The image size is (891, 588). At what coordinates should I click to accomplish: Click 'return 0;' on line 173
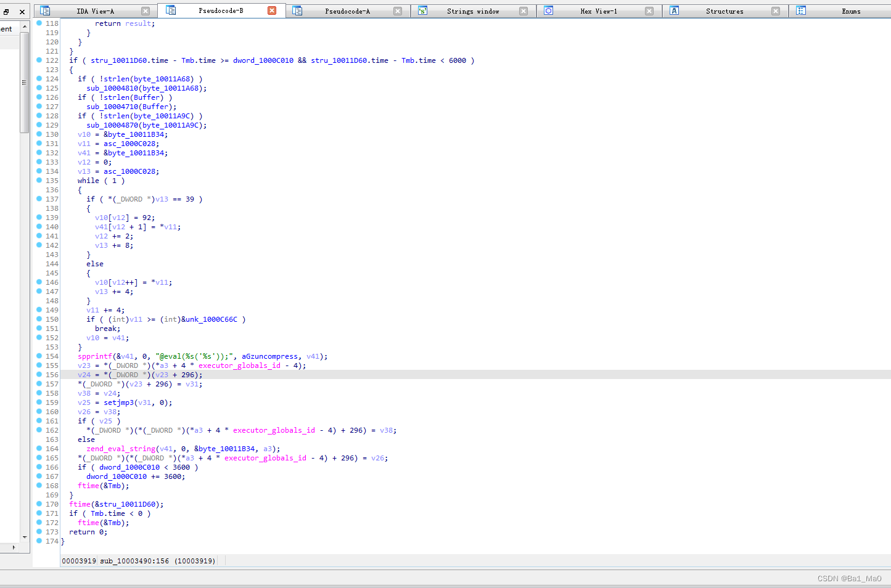click(88, 532)
